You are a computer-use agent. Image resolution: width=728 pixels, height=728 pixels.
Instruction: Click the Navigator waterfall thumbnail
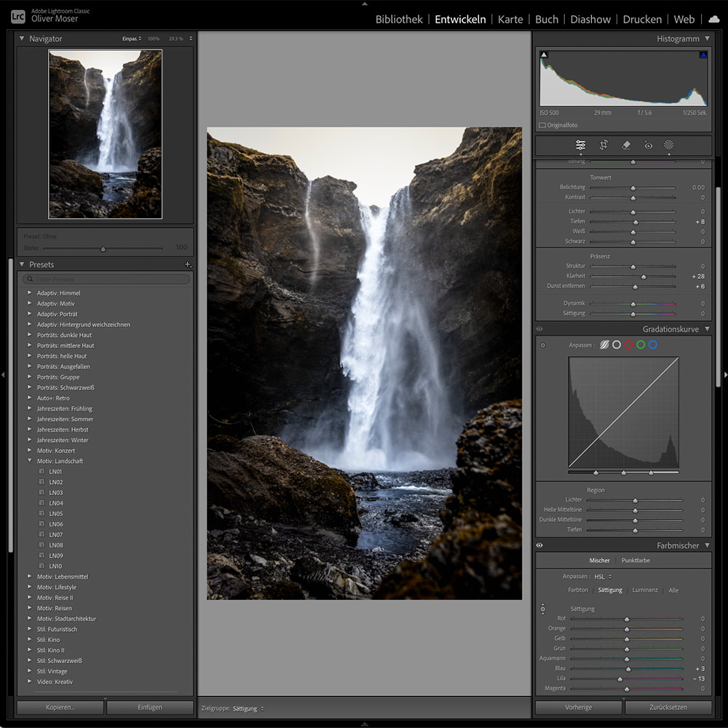tap(106, 134)
